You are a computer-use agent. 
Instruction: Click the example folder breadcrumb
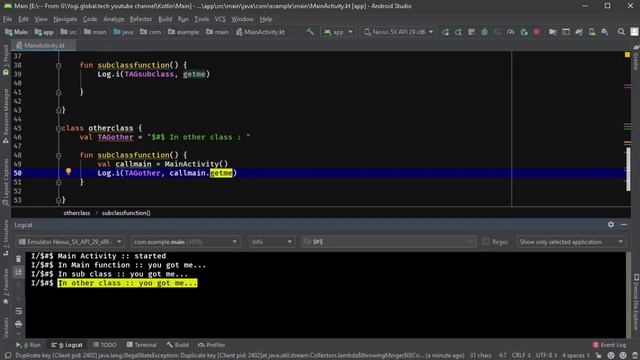[184, 32]
